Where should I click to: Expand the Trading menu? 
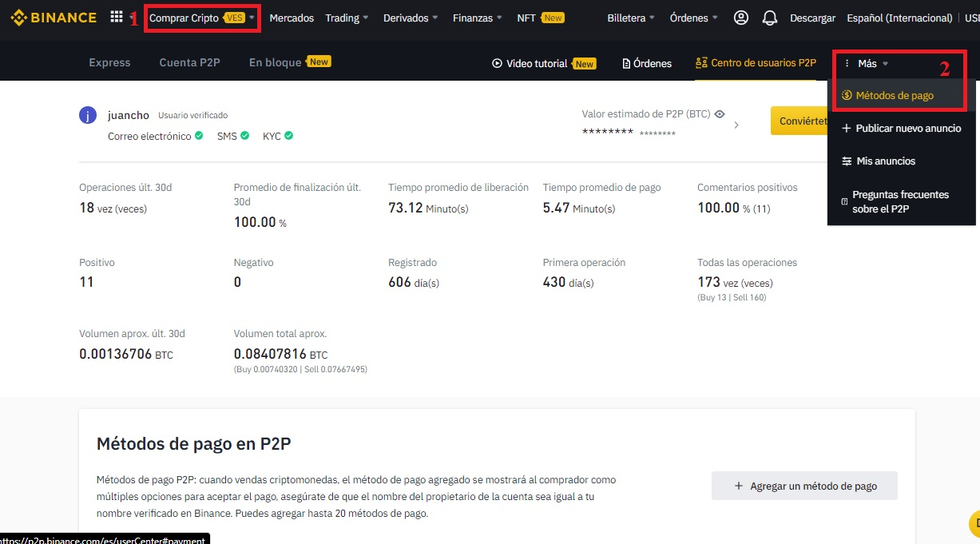(x=347, y=18)
